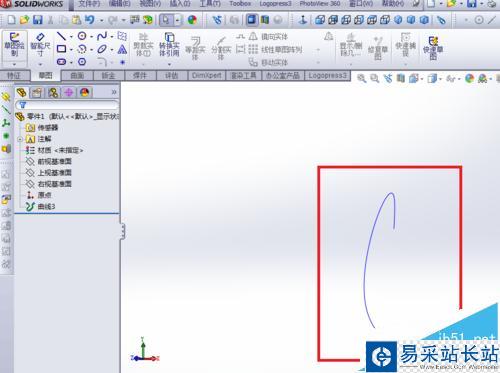Screen dimensions: 500x373
Task: Open the DisplayManager tab icon
Action: (85, 92)
